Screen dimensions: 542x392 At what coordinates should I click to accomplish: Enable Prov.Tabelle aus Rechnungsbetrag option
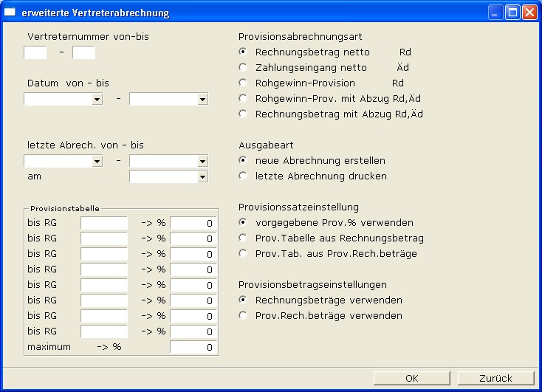[244, 238]
